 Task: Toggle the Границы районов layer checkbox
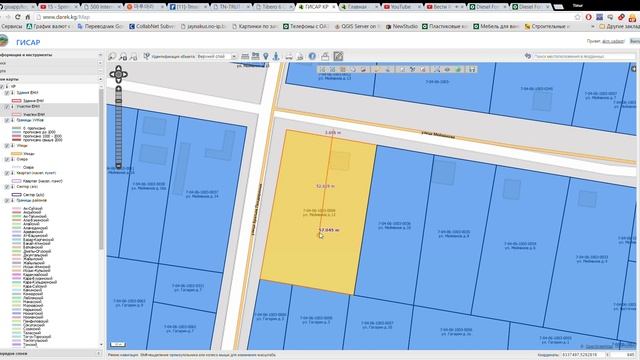[7, 201]
